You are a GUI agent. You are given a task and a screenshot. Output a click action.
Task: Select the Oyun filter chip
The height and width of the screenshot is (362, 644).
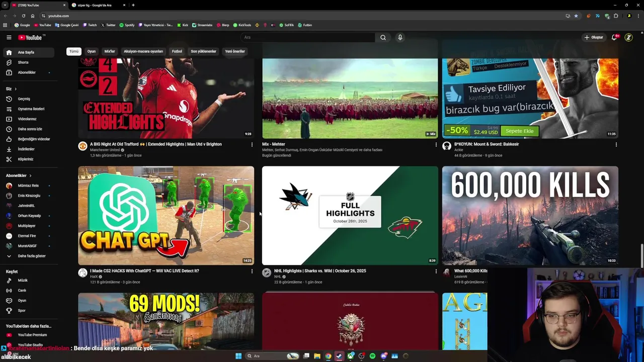coord(92,51)
